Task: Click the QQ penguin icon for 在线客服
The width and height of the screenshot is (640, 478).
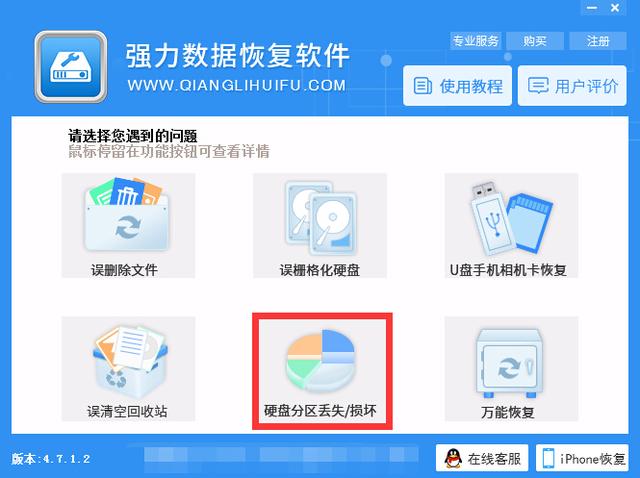Action: click(x=453, y=458)
